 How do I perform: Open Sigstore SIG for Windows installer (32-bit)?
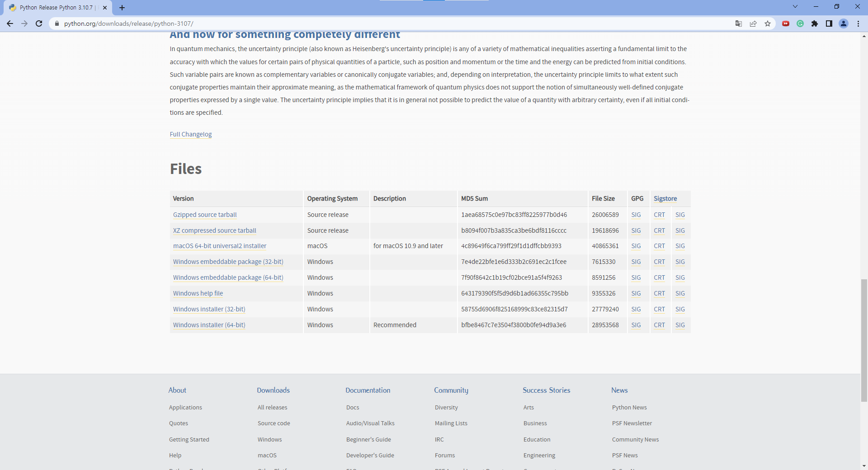tap(680, 309)
